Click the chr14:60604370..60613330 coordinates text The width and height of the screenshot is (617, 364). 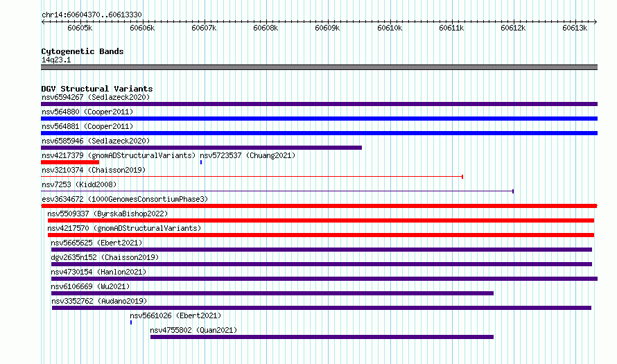coord(92,15)
